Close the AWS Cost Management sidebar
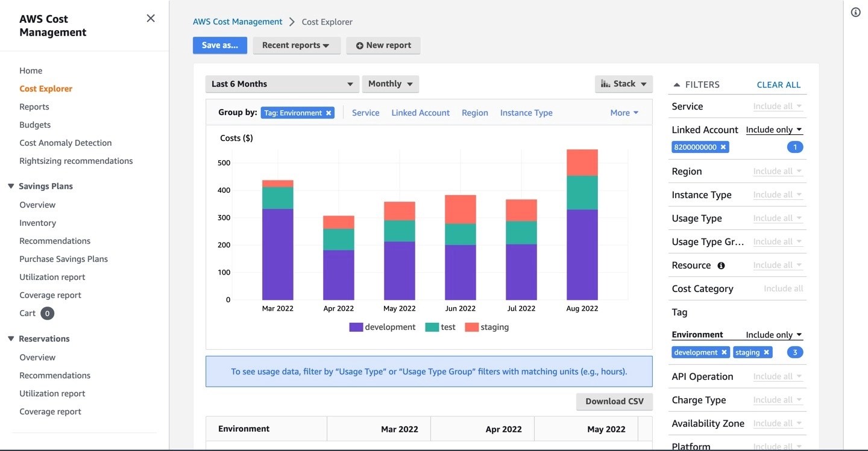 tap(150, 18)
